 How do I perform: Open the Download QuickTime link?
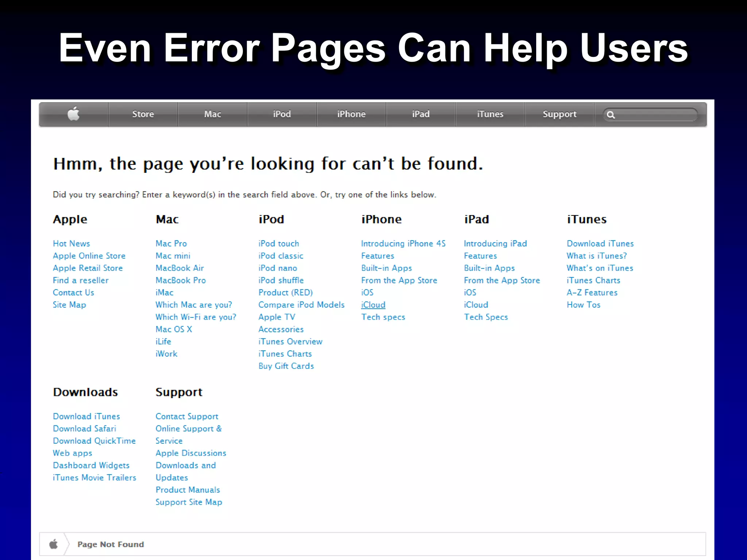click(94, 441)
